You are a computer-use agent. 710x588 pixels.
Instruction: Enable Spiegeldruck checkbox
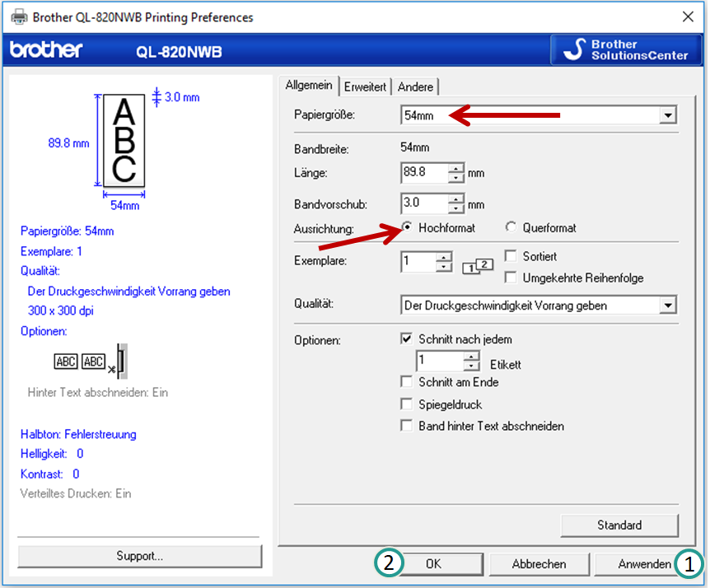coord(407,404)
